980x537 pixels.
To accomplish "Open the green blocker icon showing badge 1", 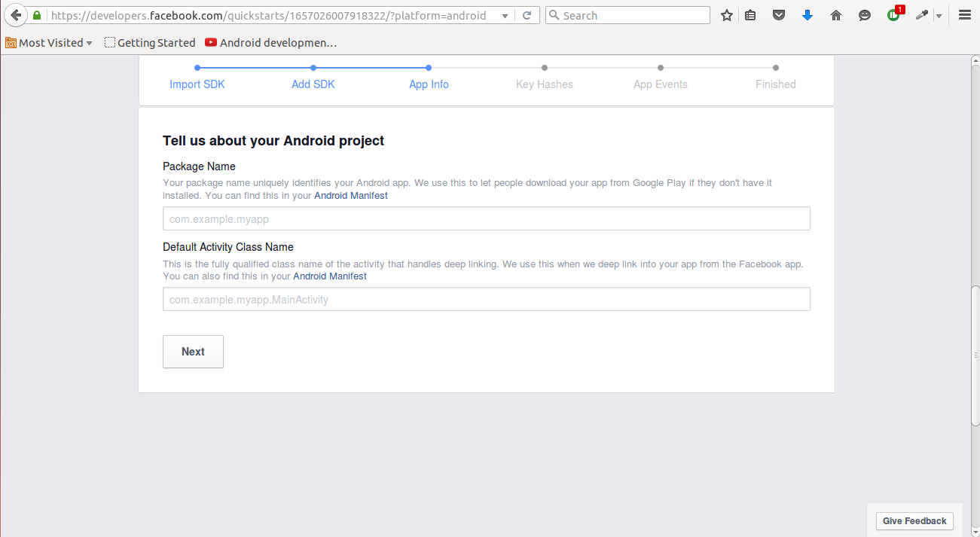I will pyautogui.click(x=893, y=14).
